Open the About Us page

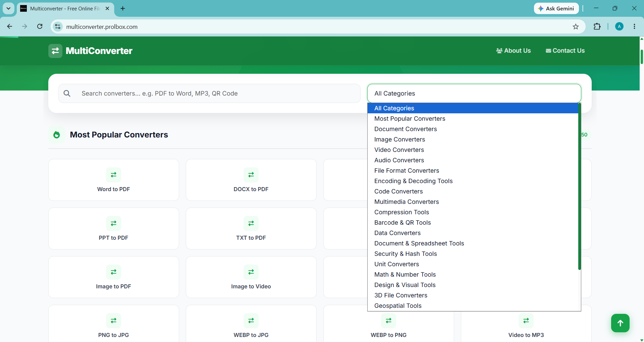coord(514,51)
